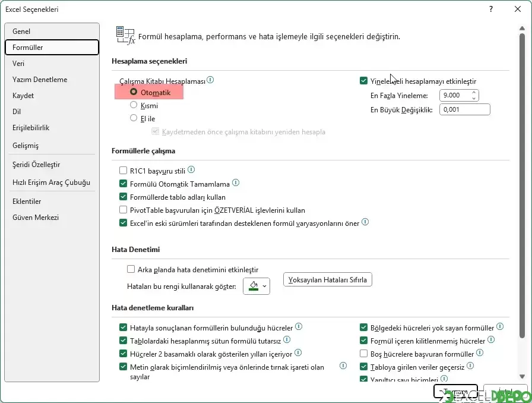Select the El ile calculation radio button

pos(134,118)
